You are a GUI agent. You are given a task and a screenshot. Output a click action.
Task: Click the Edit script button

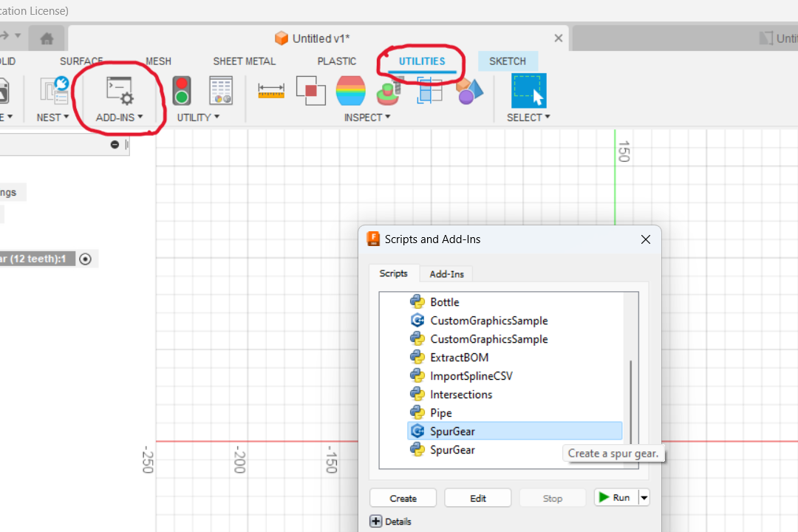coord(478,498)
